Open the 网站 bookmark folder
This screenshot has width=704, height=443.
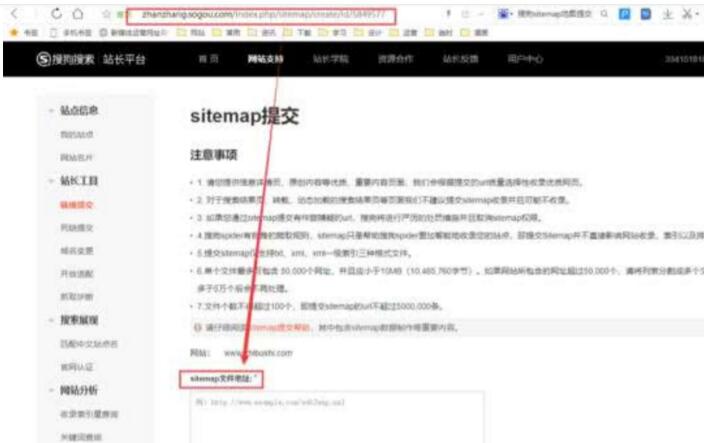pyautogui.click(x=191, y=33)
